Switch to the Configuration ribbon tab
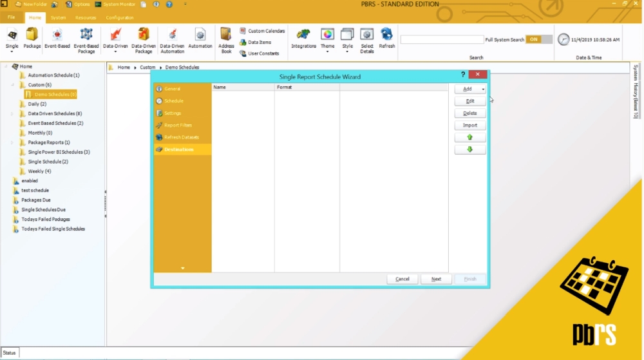 pos(120,17)
